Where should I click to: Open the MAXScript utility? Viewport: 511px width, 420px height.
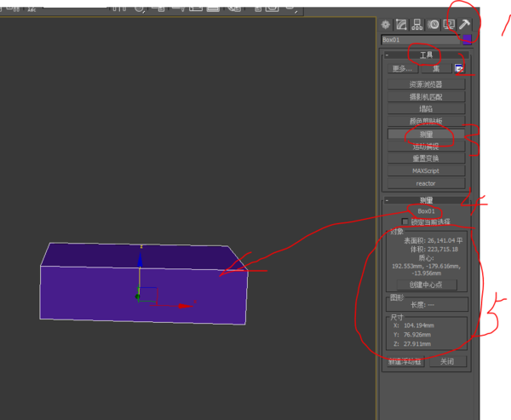[x=427, y=171]
